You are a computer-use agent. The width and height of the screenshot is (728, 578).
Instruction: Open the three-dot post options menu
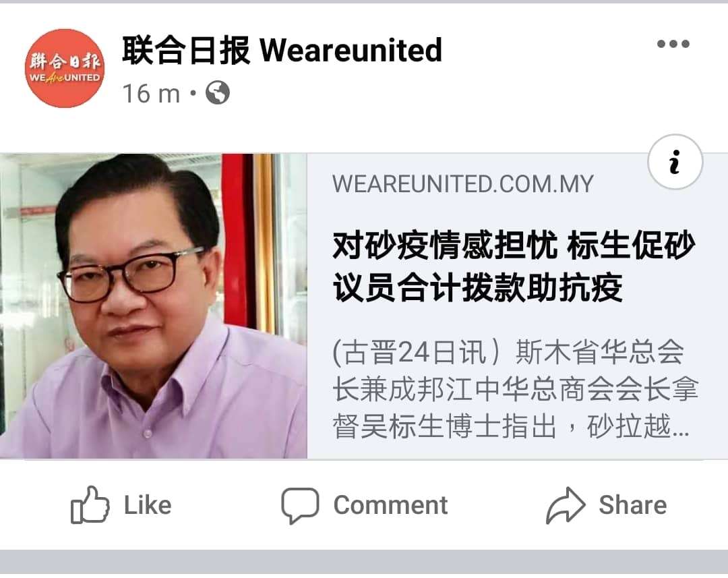click(x=673, y=44)
